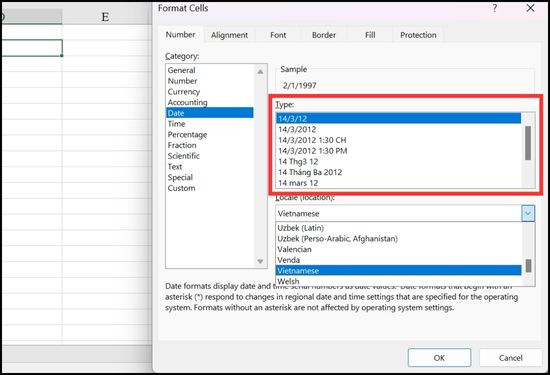Pick the Fraction category
The image size is (550, 375).
[209, 145]
